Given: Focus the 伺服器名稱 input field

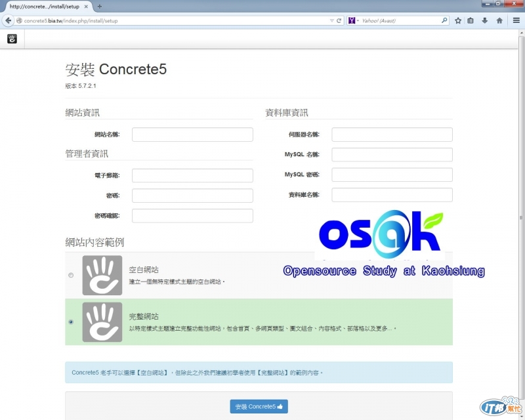Looking at the screenshot, I should click(392, 135).
